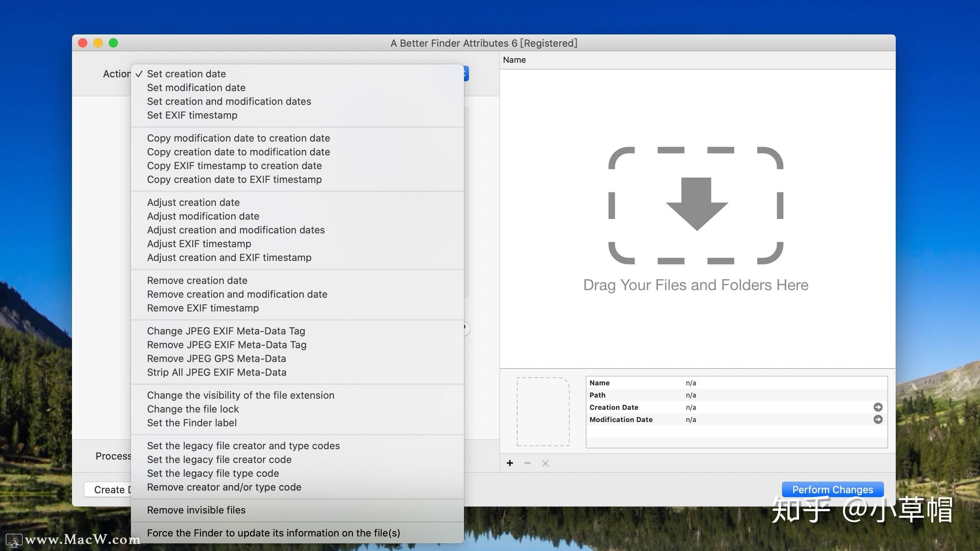
Task: Click the large drop-zone download arrow
Action: 696,204
